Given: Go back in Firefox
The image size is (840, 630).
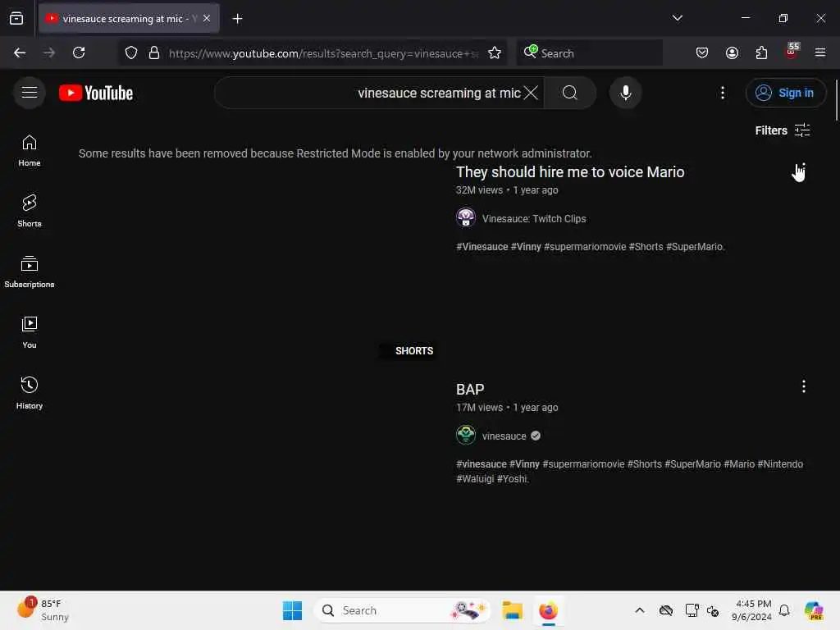Looking at the screenshot, I should [x=20, y=52].
